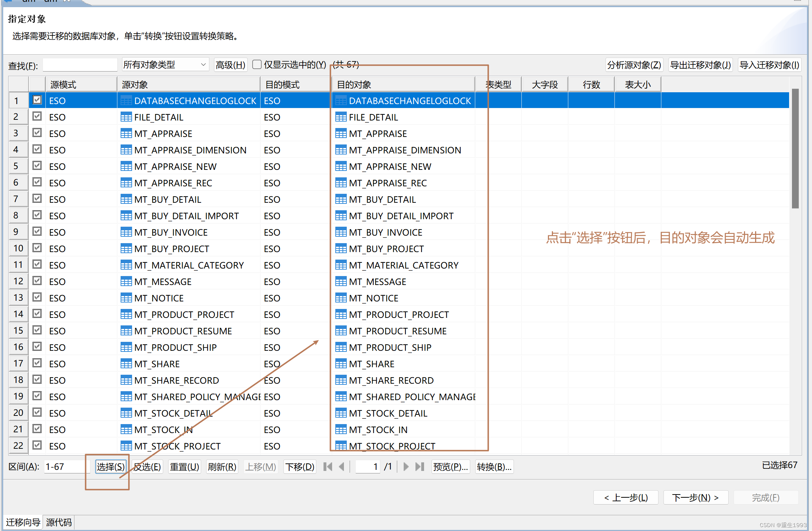Click the vertical scrollbar thumb of table
Viewport: 812px width, 531px height.
[x=795, y=148]
